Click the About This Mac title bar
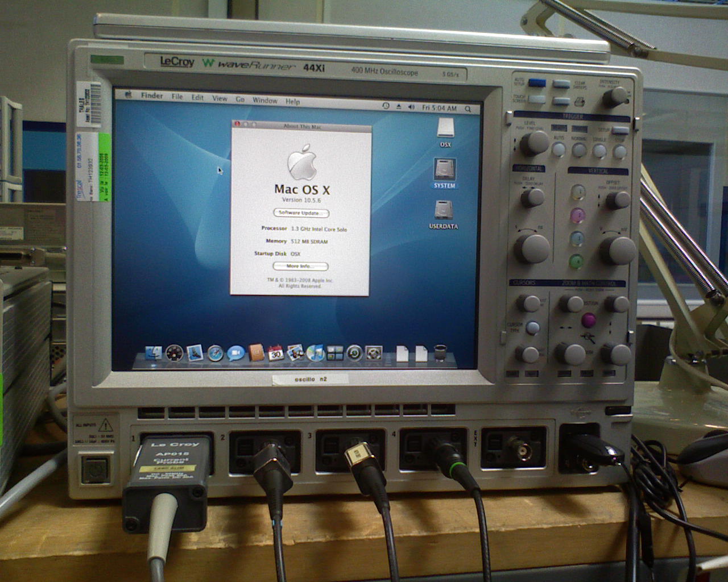 pyautogui.click(x=301, y=126)
